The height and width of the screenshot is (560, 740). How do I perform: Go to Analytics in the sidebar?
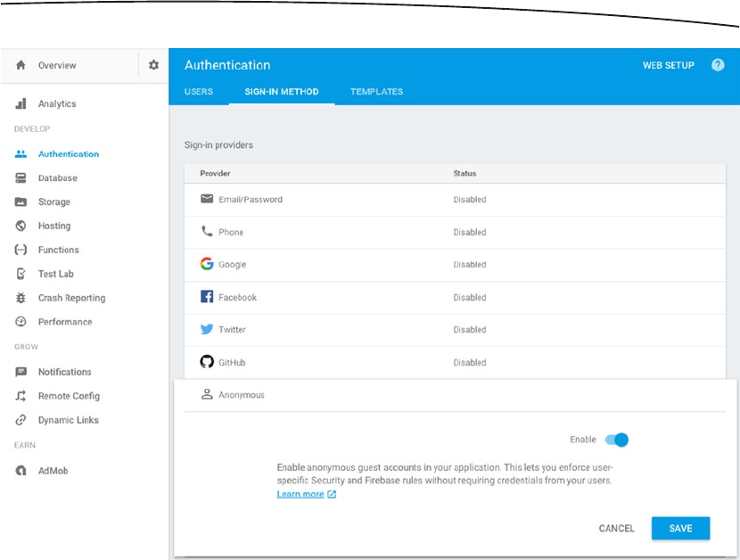pyautogui.click(x=57, y=104)
